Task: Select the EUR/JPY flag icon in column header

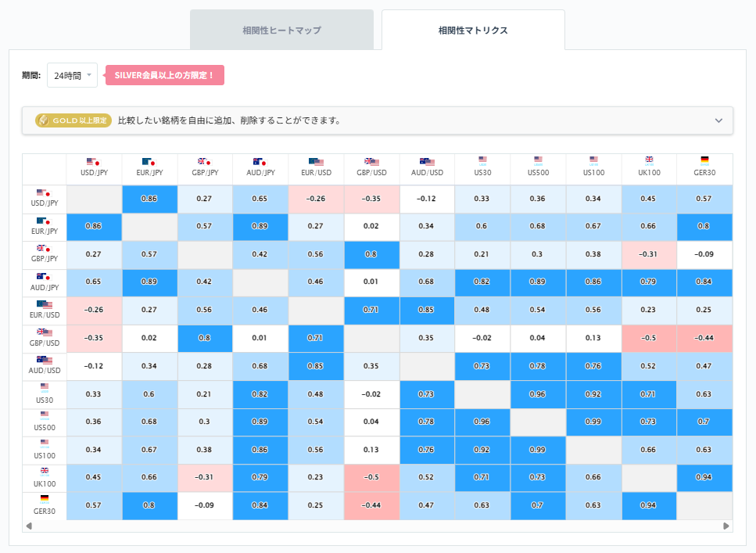Action: click(149, 163)
